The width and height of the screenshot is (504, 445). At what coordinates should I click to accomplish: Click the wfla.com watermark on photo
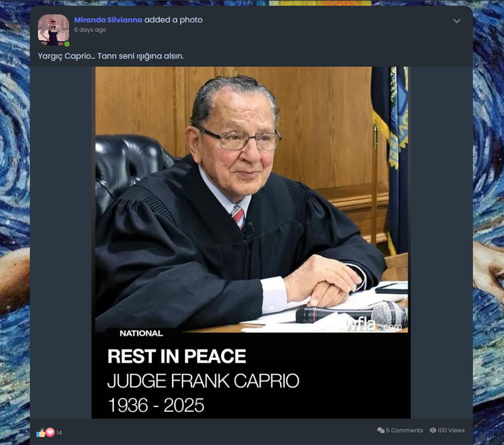point(373,325)
